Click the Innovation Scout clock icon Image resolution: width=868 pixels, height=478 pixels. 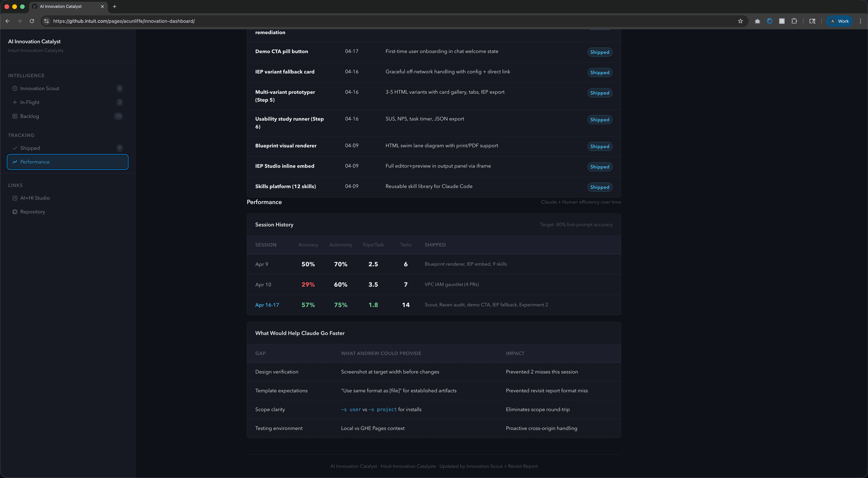point(15,88)
